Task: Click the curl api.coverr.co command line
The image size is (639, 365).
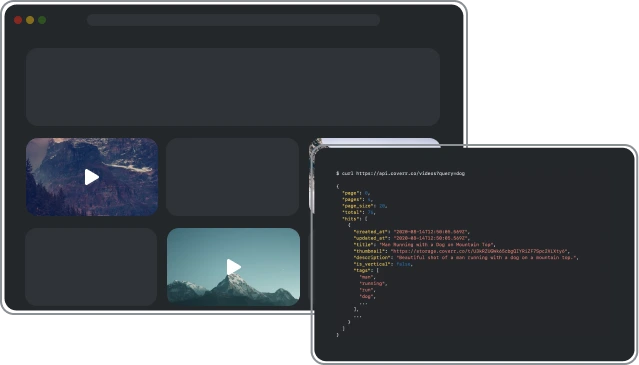Action: point(400,174)
